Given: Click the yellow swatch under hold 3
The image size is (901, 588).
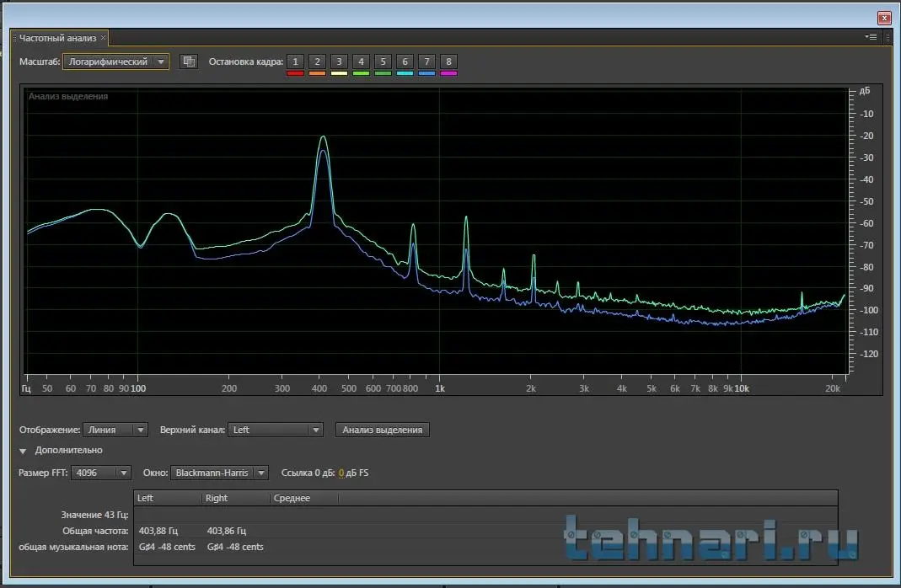Looking at the screenshot, I should click(x=339, y=74).
